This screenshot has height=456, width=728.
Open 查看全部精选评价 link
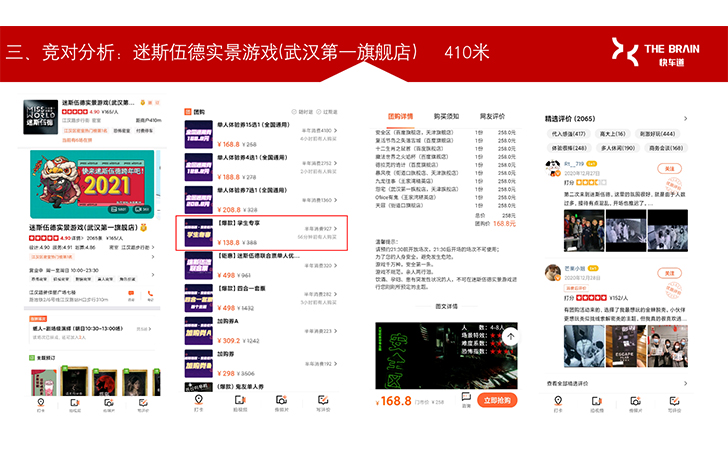pos(567,383)
